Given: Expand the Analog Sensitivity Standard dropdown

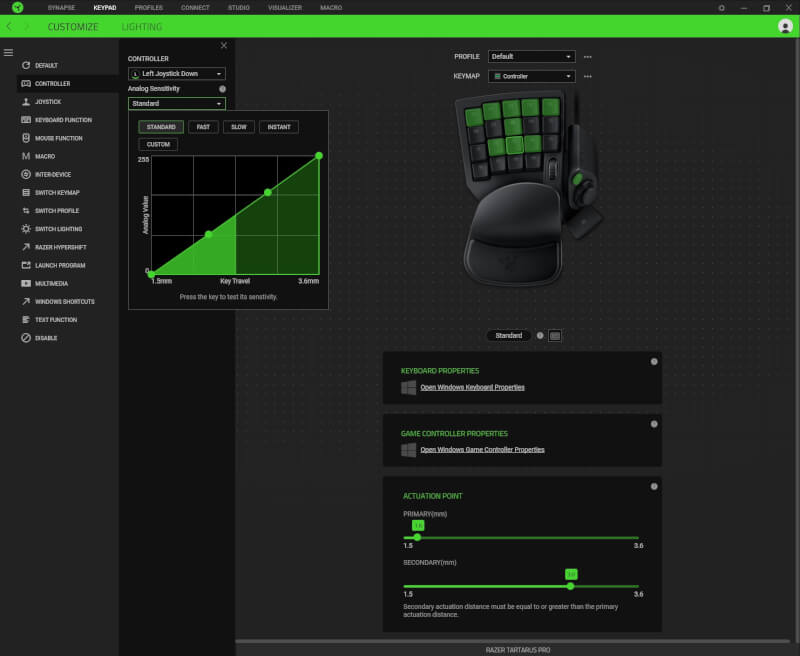Looking at the screenshot, I should pyautogui.click(x=177, y=104).
